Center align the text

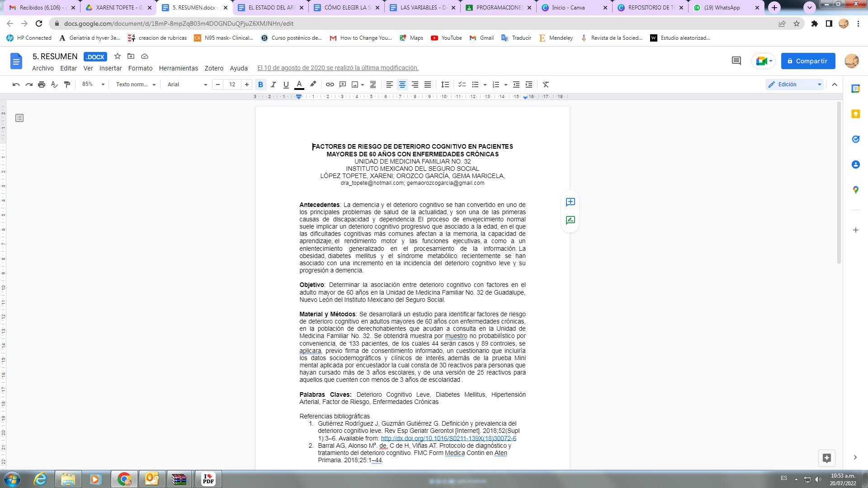point(402,84)
